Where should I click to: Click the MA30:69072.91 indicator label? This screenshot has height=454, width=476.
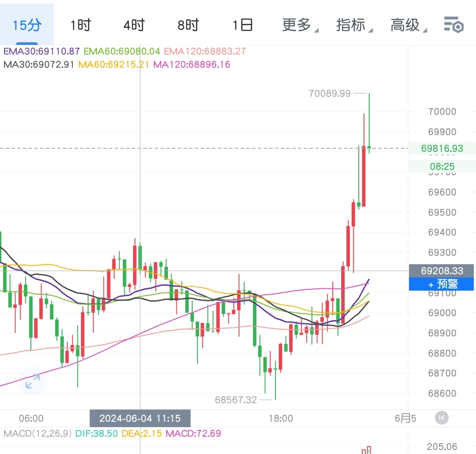coord(38,64)
